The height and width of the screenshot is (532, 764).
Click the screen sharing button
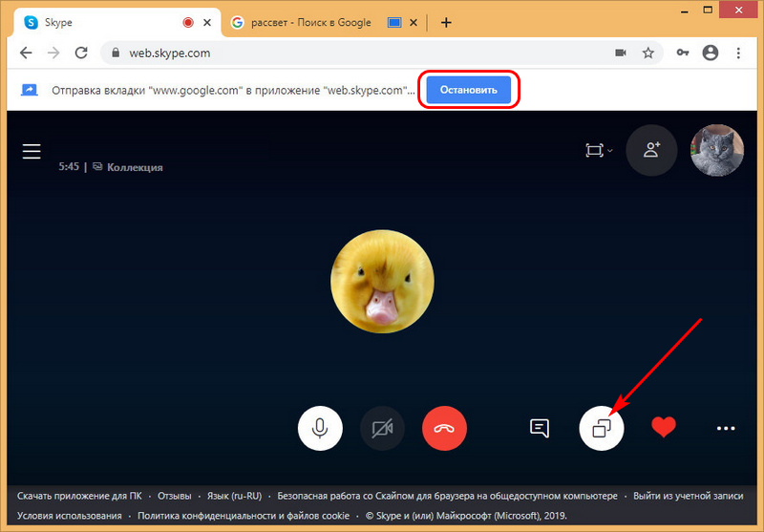(x=602, y=428)
